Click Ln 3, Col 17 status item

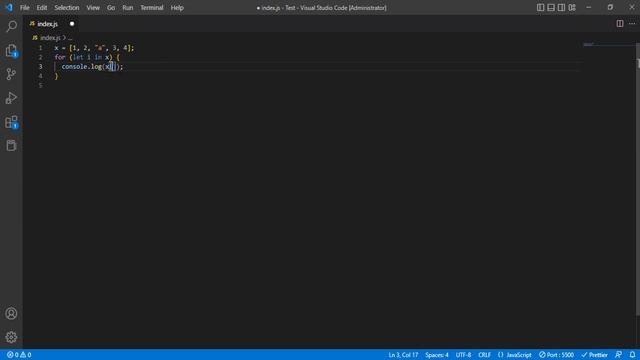pyautogui.click(x=403, y=355)
